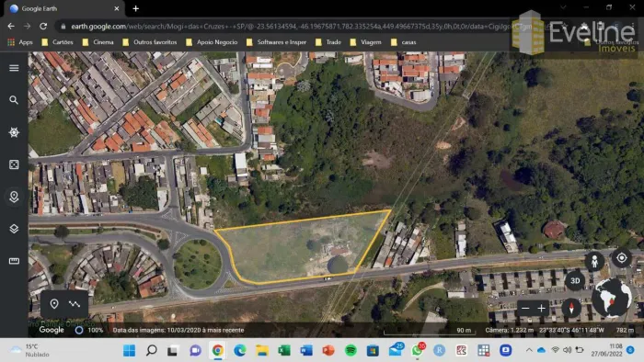Image resolution: width=644 pixels, height=362 pixels.
Task: Open the Outros favoritos bookmark folder
Action: point(149,42)
